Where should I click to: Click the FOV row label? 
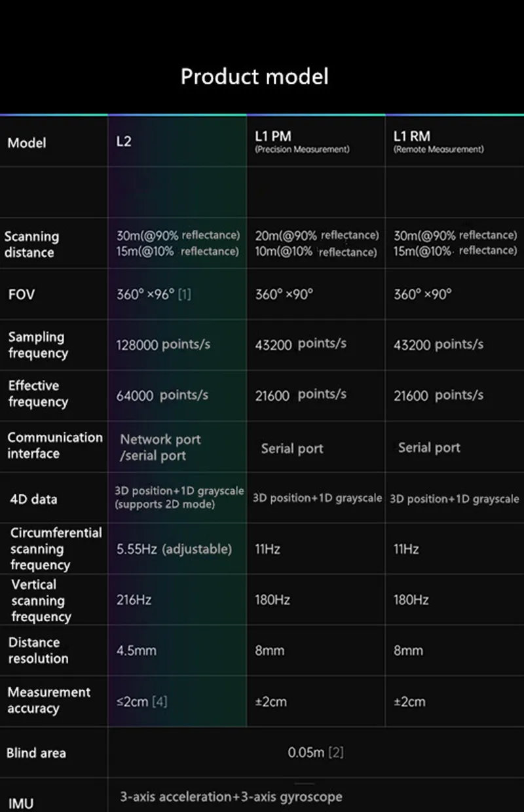coord(22,294)
